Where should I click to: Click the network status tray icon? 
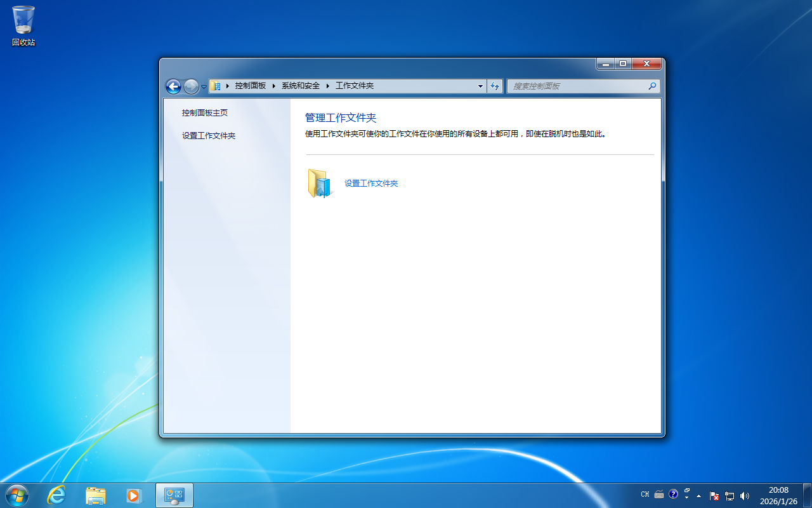pyautogui.click(x=728, y=495)
